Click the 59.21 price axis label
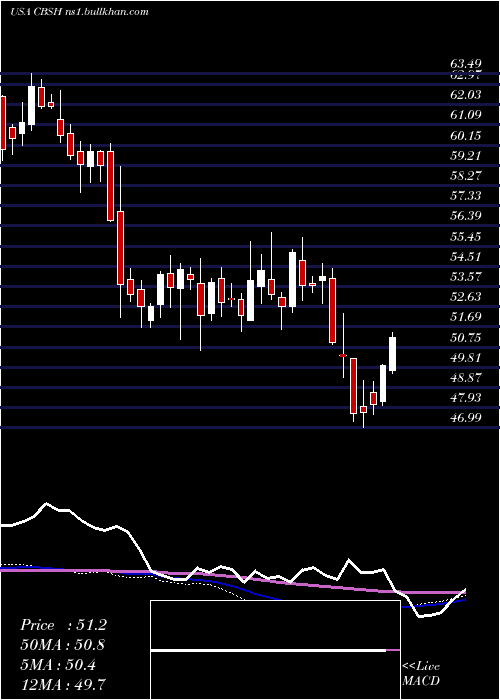Screen dimensions: 500x700 point(465,155)
